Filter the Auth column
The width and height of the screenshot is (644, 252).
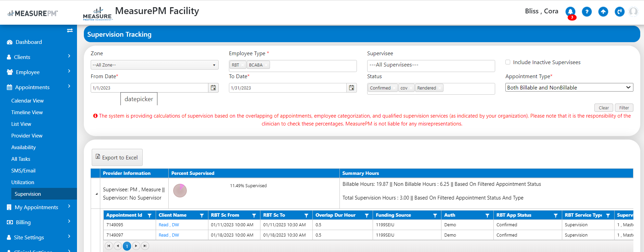487,215
